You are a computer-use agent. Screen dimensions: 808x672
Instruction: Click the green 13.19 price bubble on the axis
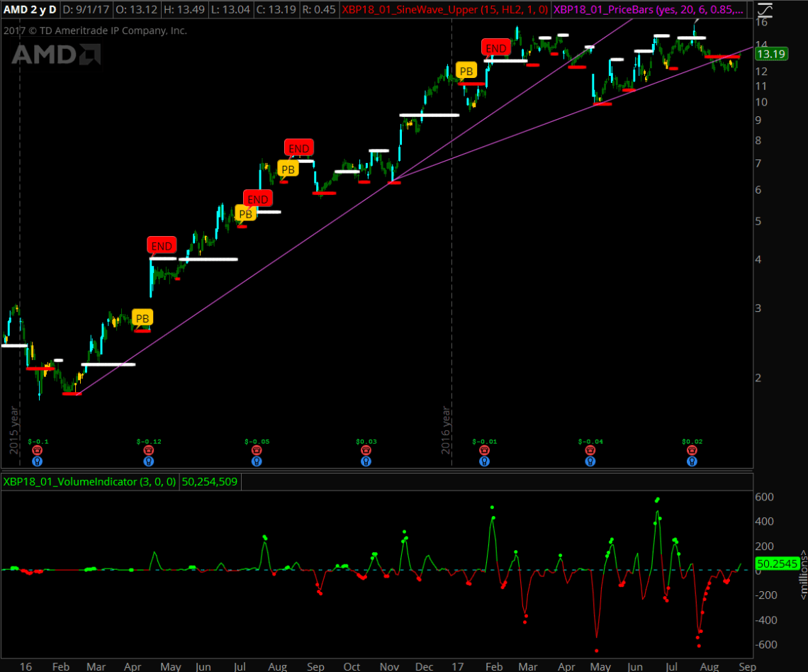[771, 54]
